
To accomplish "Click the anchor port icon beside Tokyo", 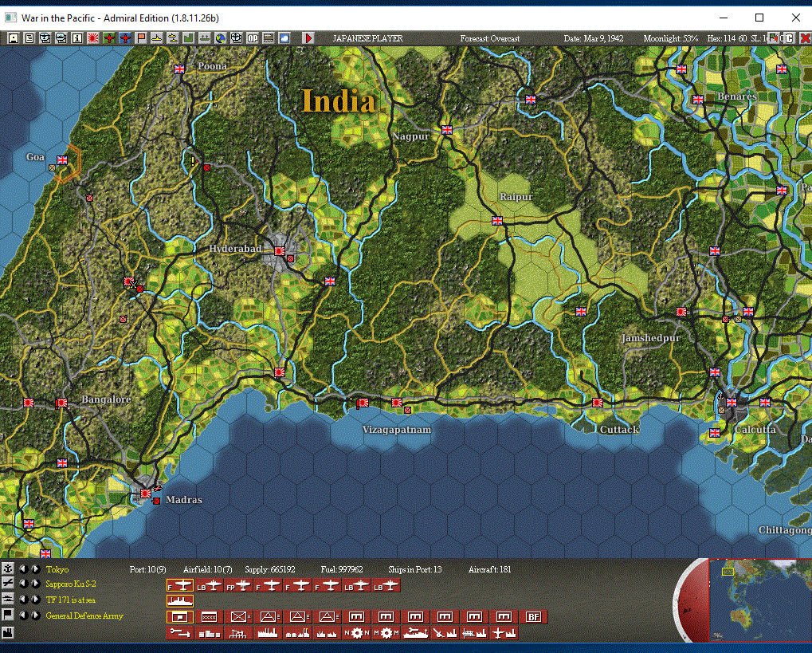I will tap(7, 568).
